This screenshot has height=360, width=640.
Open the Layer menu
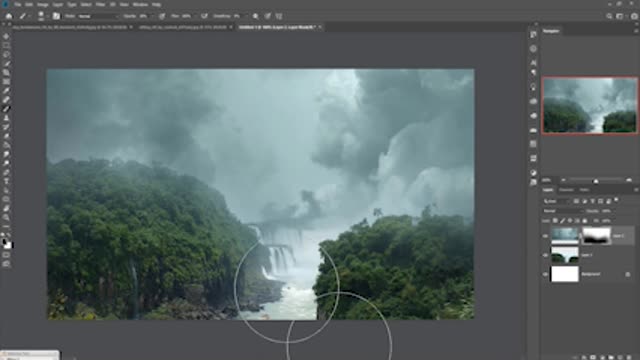pyautogui.click(x=58, y=4)
